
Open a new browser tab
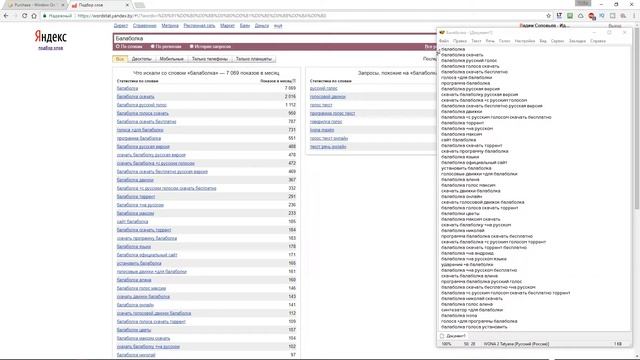tap(140, 5)
